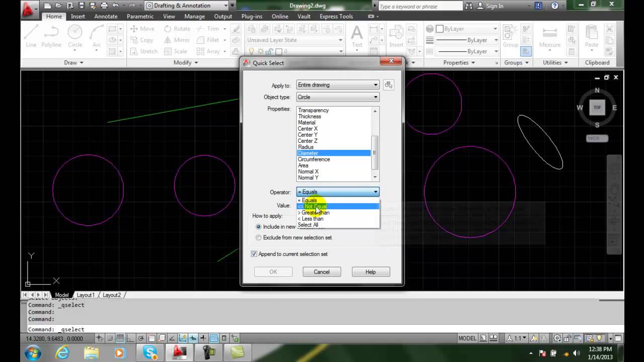Select Exclude from new selection set option
The image size is (644, 362).
click(x=294, y=238)
